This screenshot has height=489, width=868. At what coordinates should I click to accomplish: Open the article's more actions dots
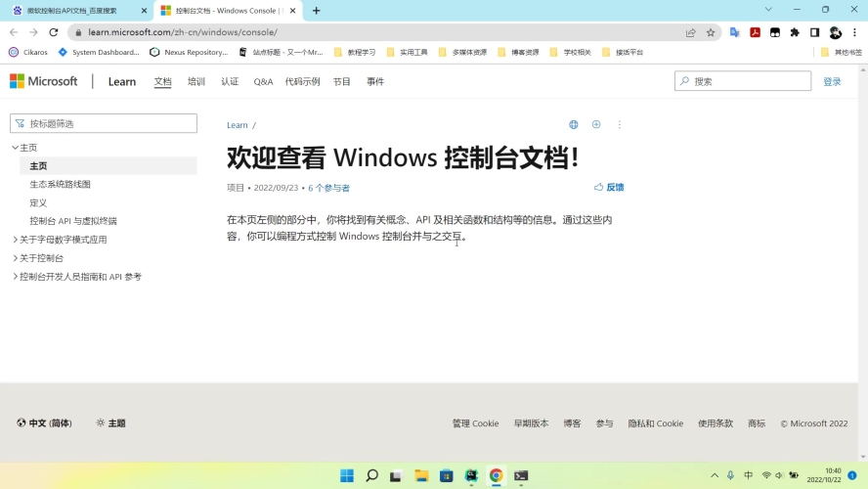620,124
